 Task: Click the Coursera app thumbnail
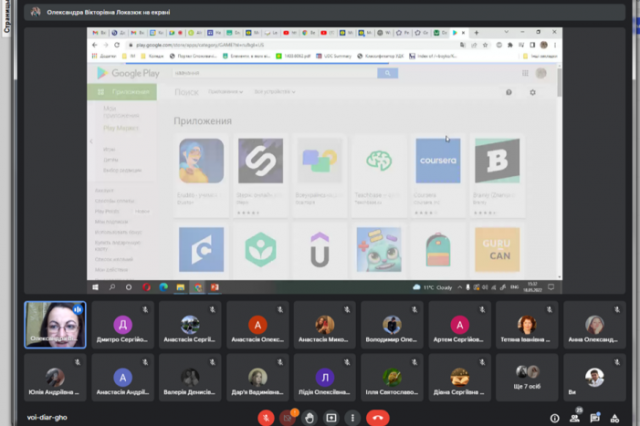click(438, 160)
